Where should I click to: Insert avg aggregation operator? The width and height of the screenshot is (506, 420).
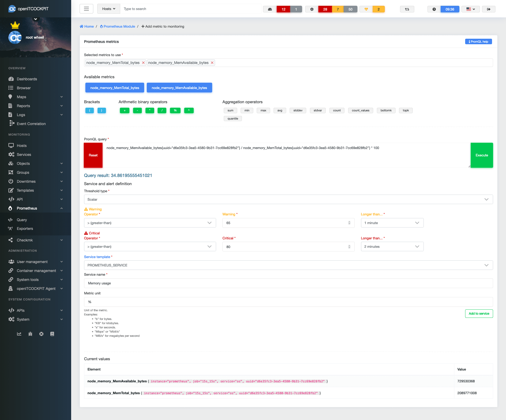280,111
